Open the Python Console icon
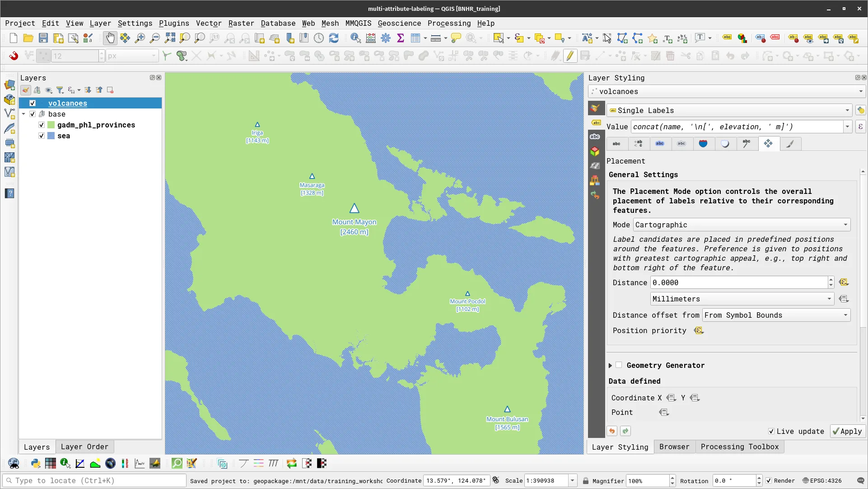The width and height of the screenshot is (868, 489). coord(36,463)
